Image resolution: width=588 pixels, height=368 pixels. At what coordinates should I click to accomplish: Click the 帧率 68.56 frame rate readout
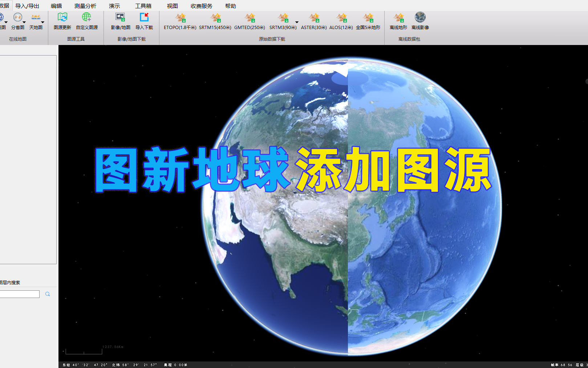coord(561,365)
